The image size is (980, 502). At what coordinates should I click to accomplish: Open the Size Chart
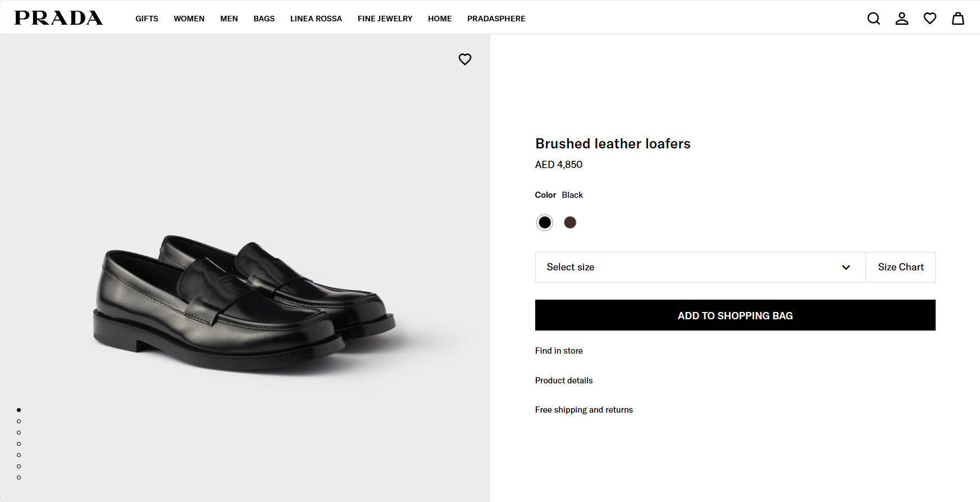coord(900,267)
